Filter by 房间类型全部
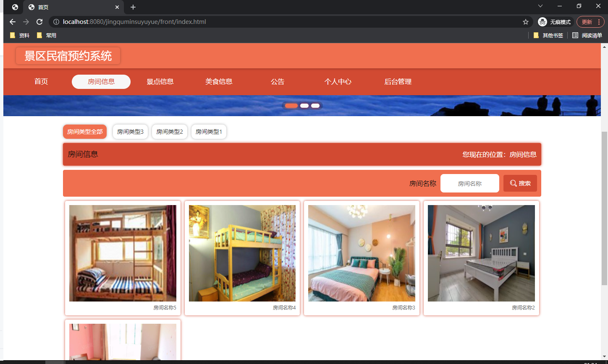The height and width of the screenshot is (364, 608). 85,132
